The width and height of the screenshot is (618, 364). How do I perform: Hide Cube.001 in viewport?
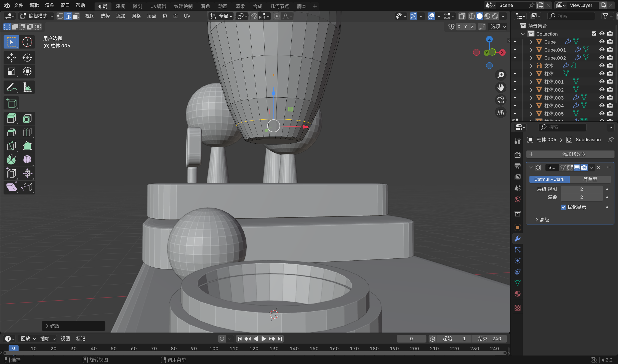click(602, 50)
